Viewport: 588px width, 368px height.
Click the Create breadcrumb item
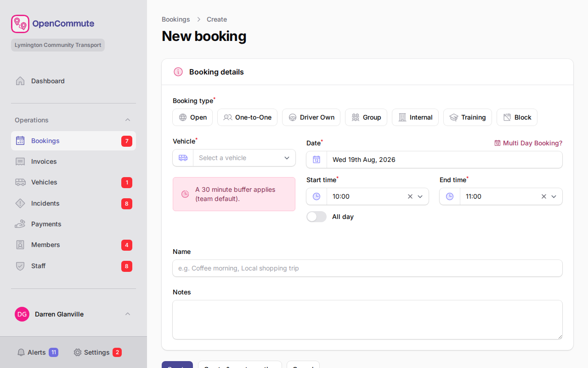pos(217,19)
